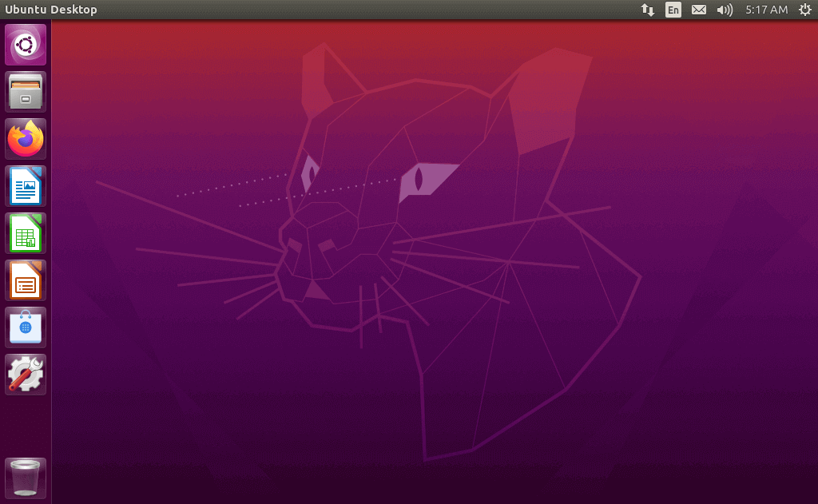Start LibreOffice Writer from launcher
Viewport: 818px width, 504px height.
pyautogui.click(x=26, y=186)
